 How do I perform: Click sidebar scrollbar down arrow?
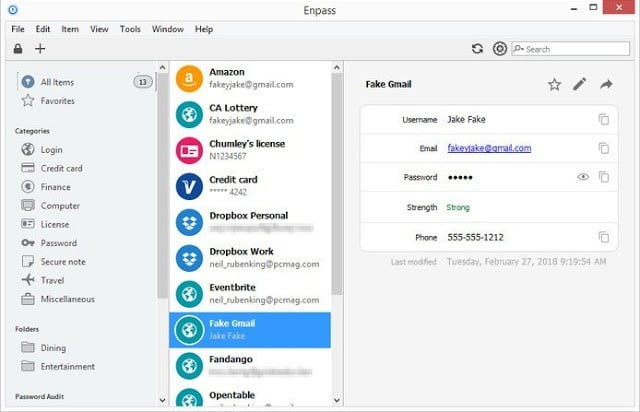point(162,400)
